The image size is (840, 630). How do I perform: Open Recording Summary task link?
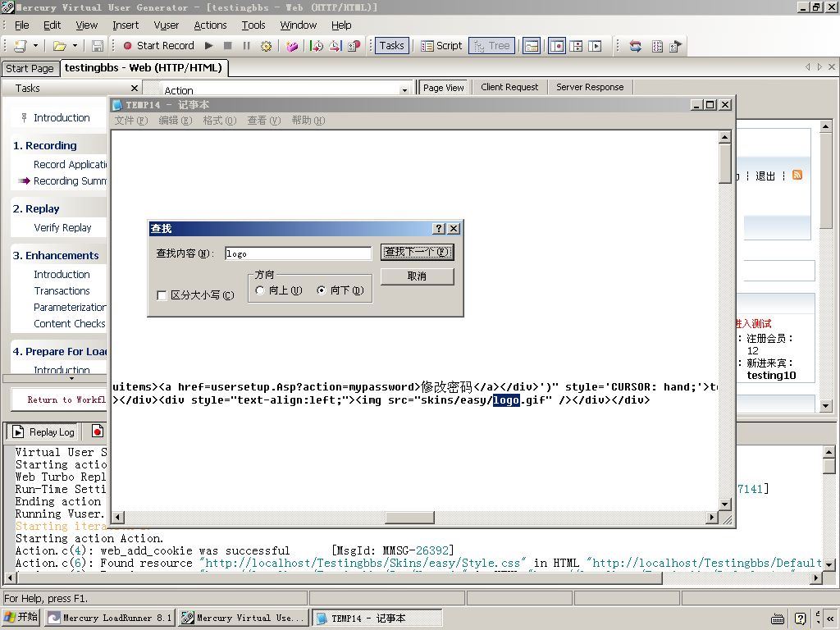tap(71, 181)
